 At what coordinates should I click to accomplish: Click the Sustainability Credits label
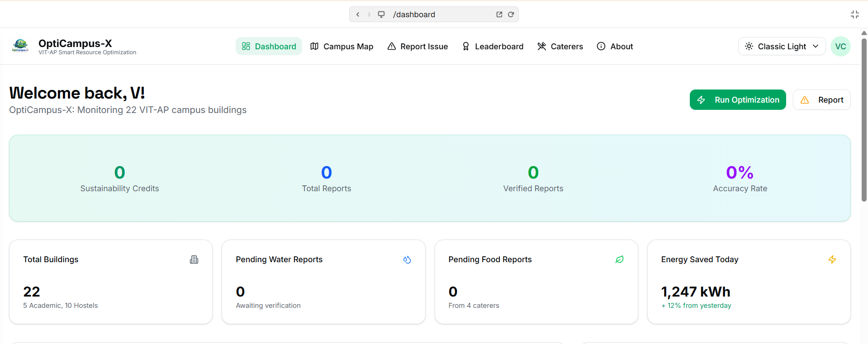coord(119,188)
